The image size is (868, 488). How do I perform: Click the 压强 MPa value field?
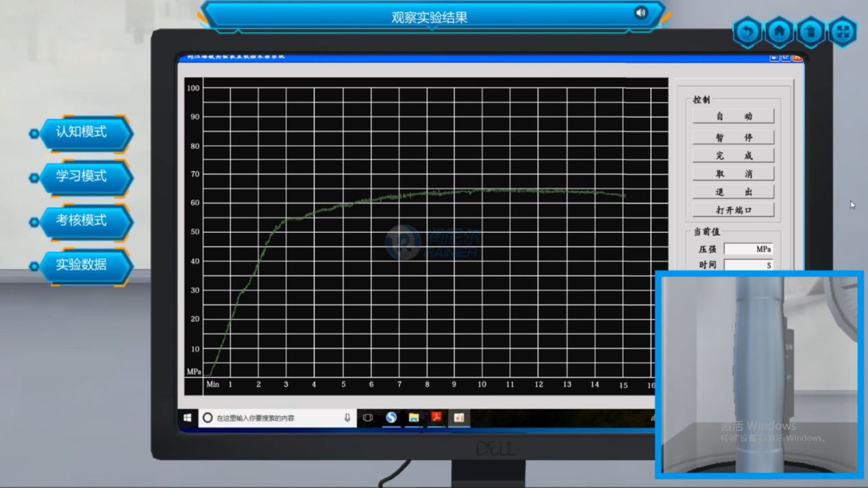click(748, 249)
